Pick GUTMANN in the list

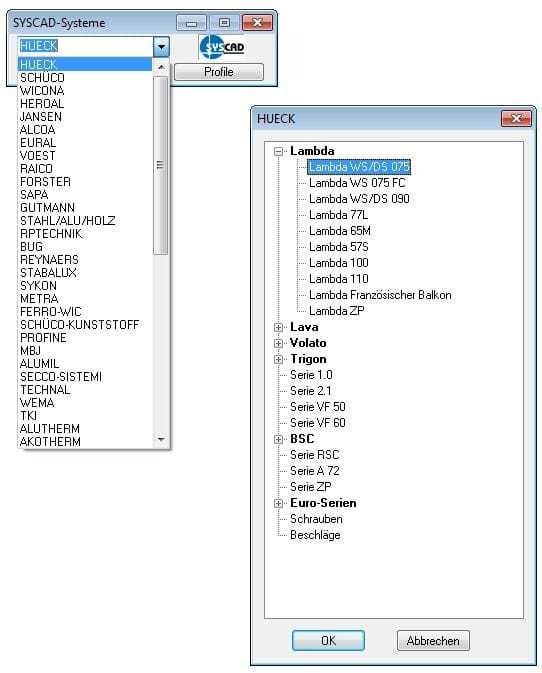tap(47, 208)
